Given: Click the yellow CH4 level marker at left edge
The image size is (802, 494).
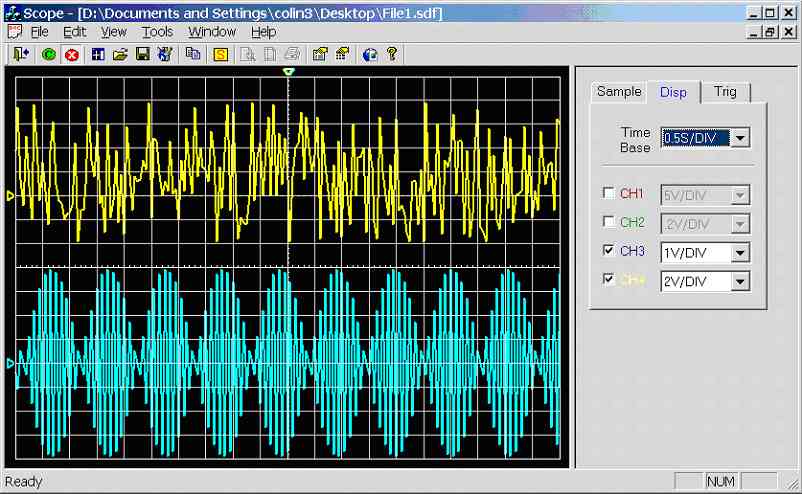Looking at the screenshot, I should coord(11,196).
